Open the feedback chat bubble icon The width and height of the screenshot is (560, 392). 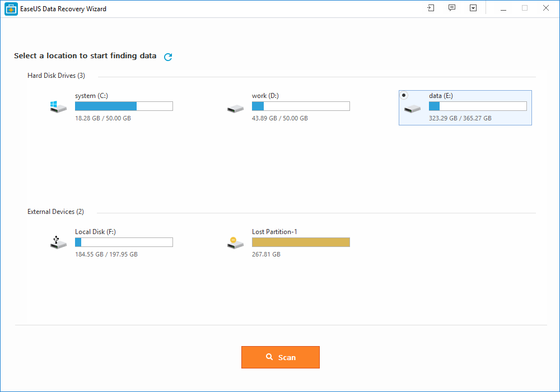(x=452, y=8)
